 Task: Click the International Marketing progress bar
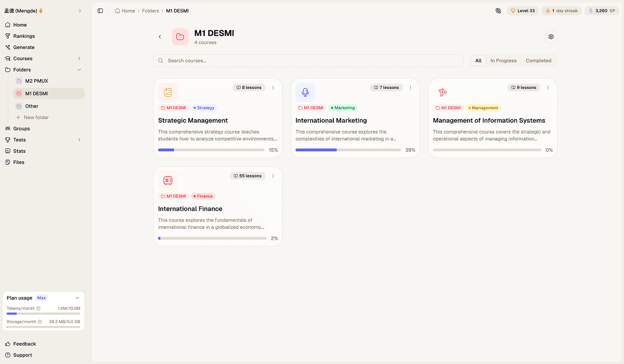(347, 150)
